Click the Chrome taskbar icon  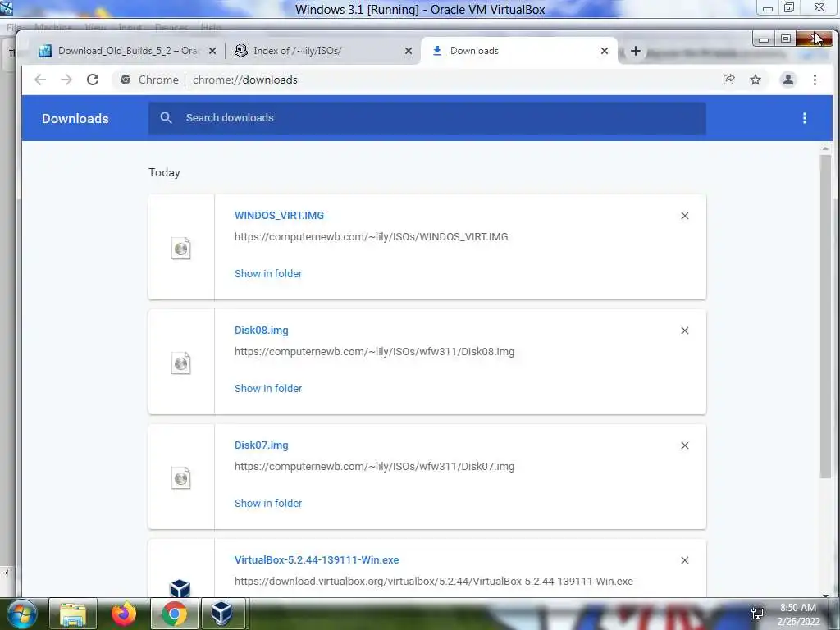174,614
